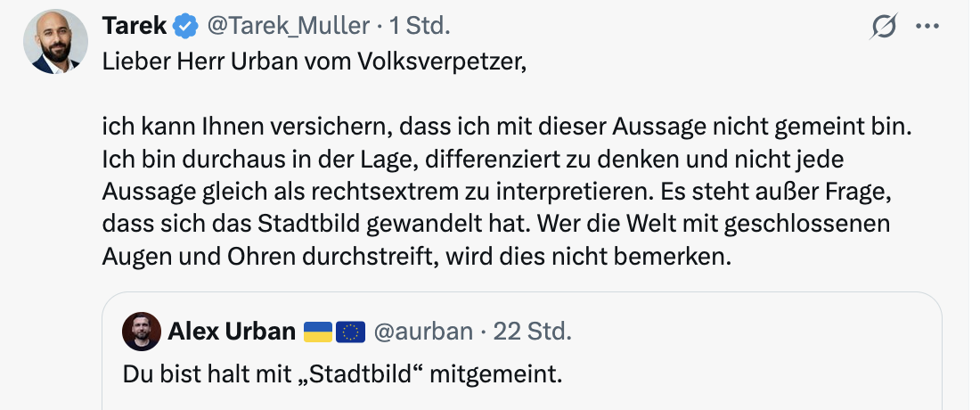
Task: Click Alex Urban's small avatar
Action: 143,332
